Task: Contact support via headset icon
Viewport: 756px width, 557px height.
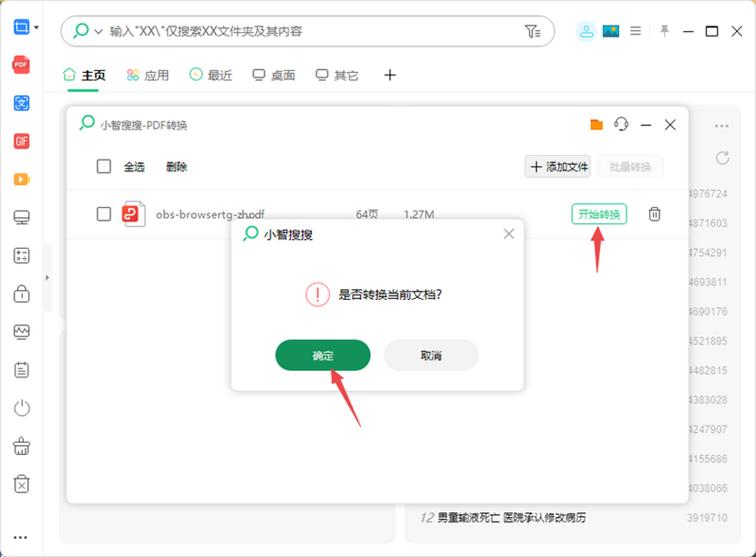Action: tap(621, 124)
